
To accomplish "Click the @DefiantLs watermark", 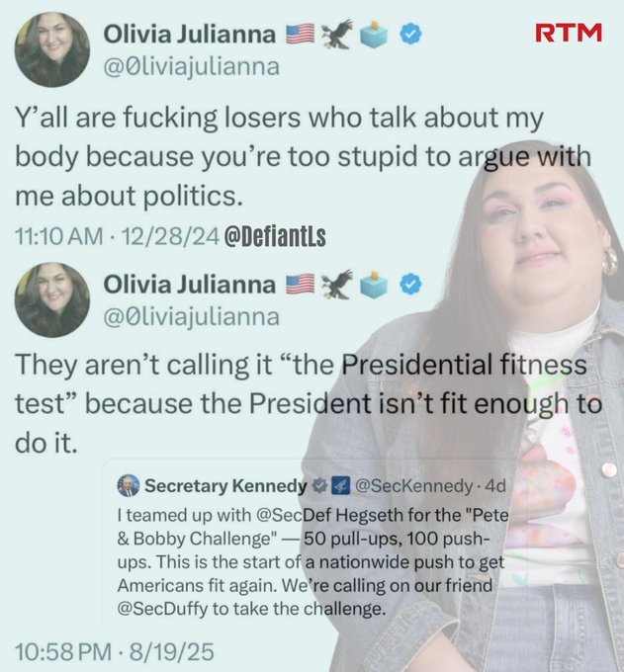I will 275,236.
